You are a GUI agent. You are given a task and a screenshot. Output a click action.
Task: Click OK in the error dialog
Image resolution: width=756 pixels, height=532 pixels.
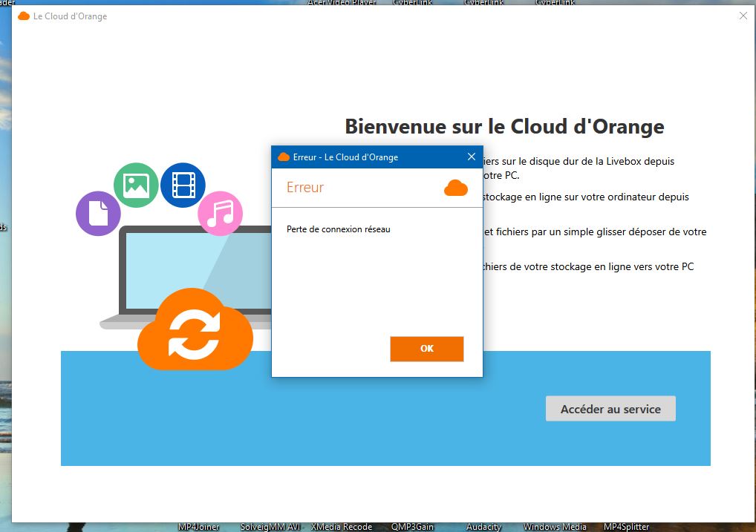(x=426, y=349)
